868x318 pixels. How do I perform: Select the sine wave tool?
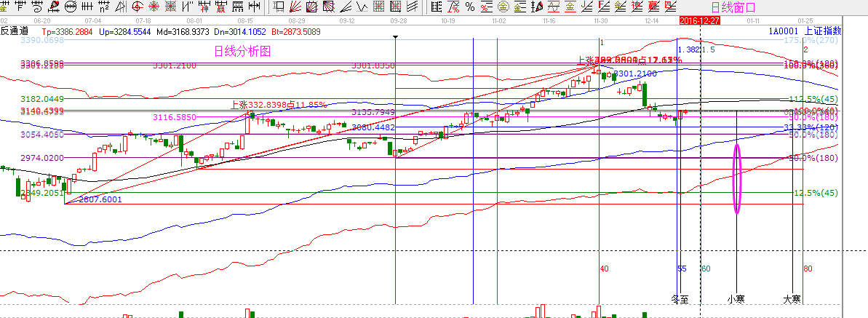click(x=554, y=7)
